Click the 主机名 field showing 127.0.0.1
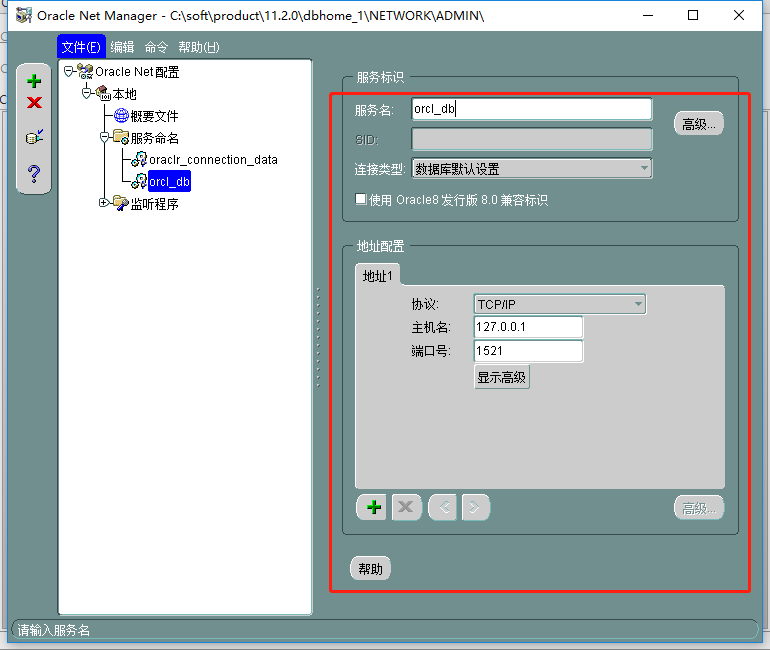The height and width of the screenshot is (650, 770). (528, 327)
